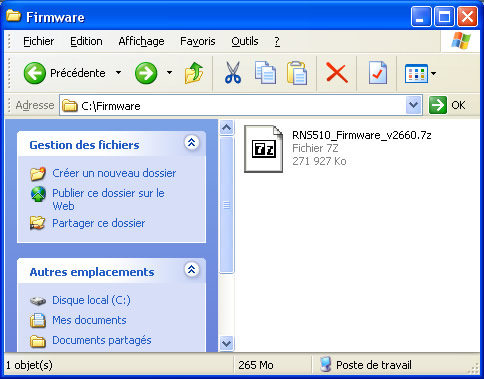Click the task pane scrollbar thumb
Image resolution: width=484 pixels, height=379 pixels.
[x=227, y=205]
